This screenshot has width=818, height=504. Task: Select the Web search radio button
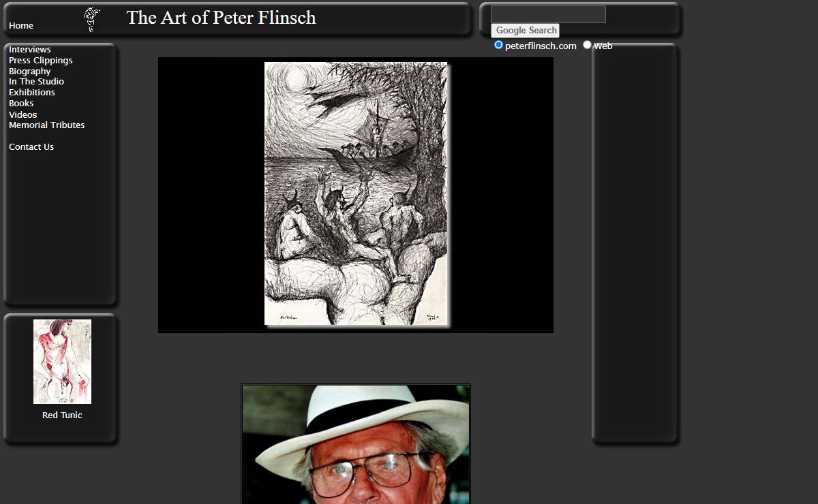click(x=587, y=45)
